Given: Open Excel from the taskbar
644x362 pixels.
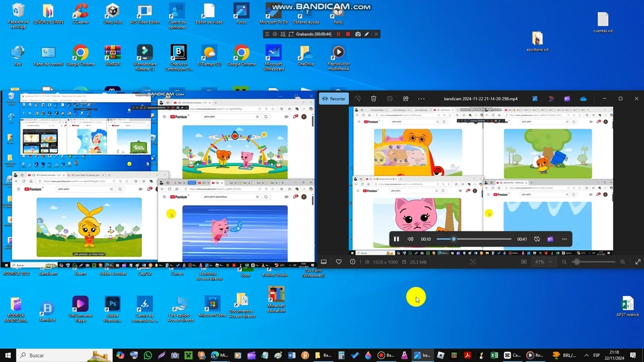Looking at the screenshot, I should [494, 355].
